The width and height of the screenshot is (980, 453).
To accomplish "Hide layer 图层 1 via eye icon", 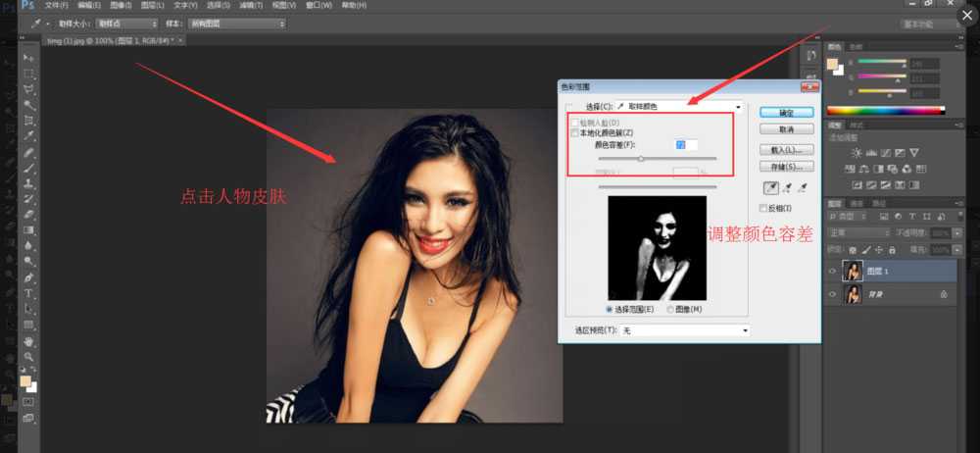I will [x=832, y=271].
